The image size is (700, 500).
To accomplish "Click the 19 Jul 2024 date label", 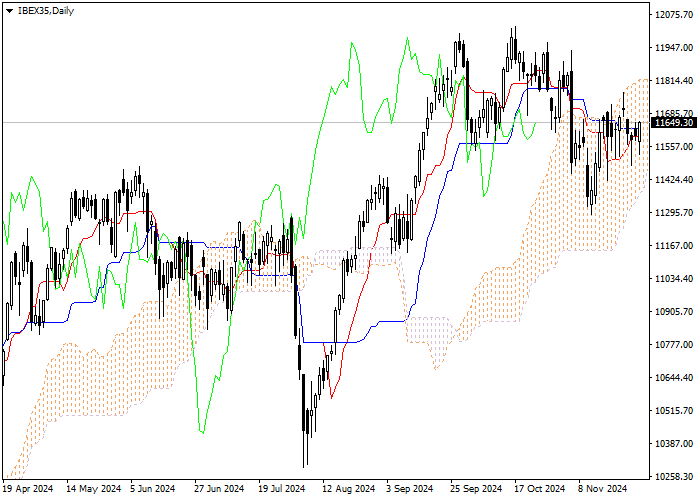I will point(282,489).
